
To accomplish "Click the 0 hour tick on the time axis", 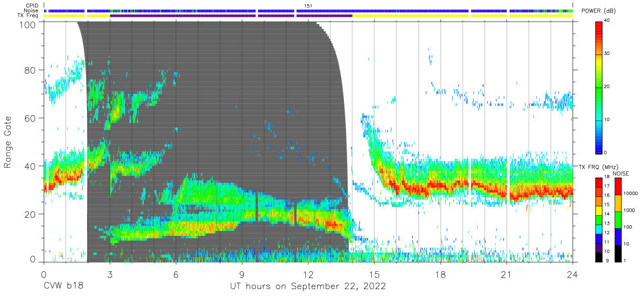I will click(x=44, y=274).
